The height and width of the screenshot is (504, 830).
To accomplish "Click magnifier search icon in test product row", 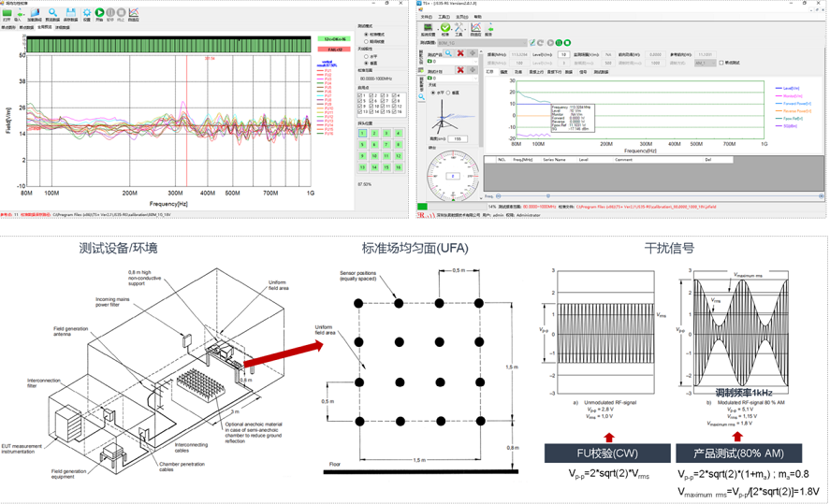I will (x=448, y=53).
